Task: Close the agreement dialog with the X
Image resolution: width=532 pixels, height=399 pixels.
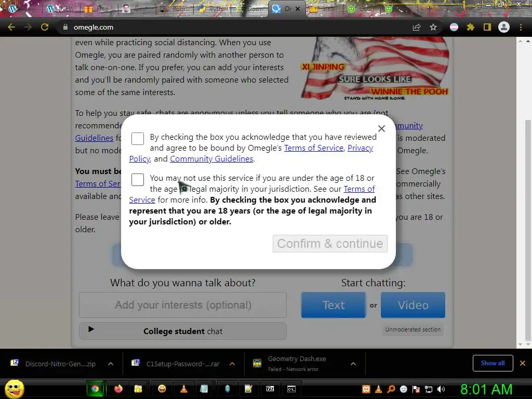Action: [x=381, y=129]
